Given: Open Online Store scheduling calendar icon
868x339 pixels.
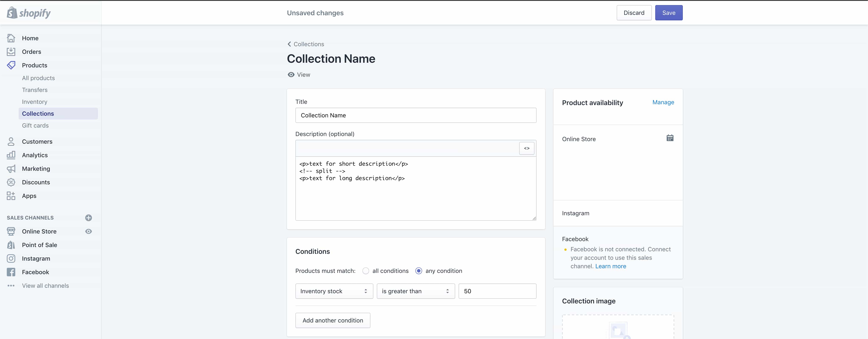Looking at the screenshot, I should 670,138.
